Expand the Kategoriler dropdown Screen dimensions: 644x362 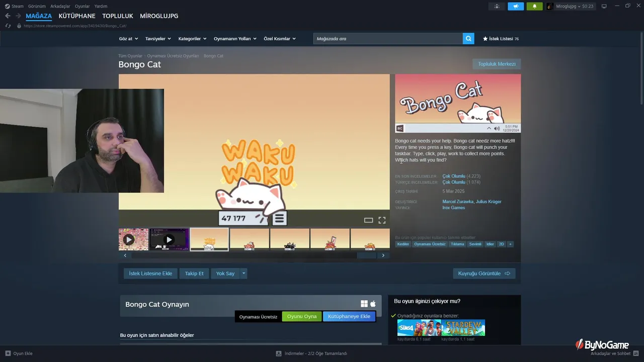[192, 39]
